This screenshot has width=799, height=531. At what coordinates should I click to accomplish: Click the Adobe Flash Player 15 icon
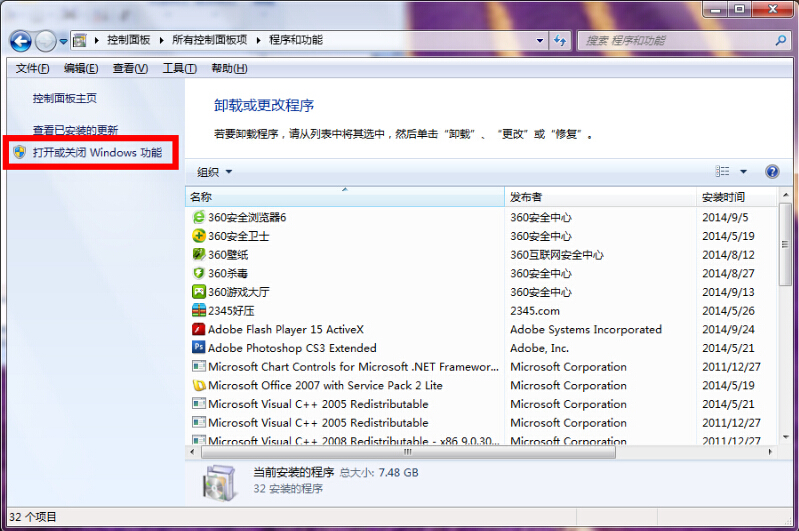click(x=198, y=329)
